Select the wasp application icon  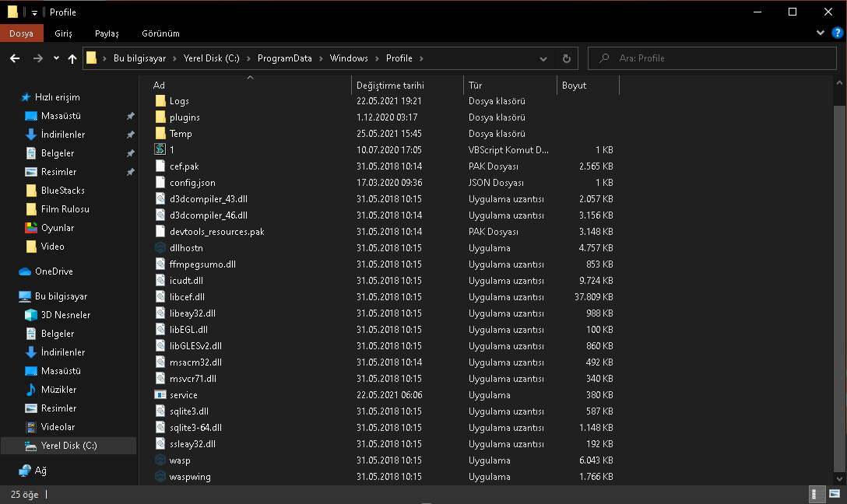160,460
